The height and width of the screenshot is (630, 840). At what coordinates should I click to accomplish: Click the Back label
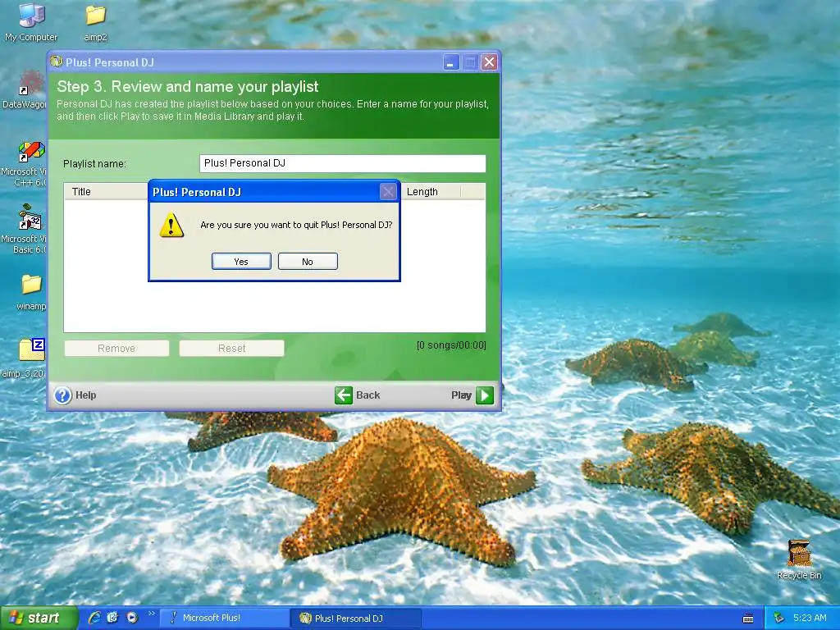(x=368, y=395)
